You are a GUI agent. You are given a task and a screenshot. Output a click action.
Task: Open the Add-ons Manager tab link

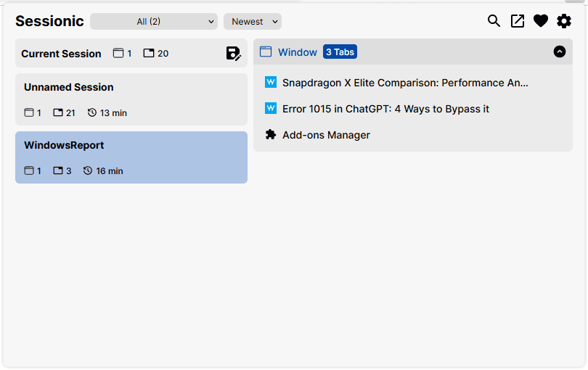pos(326,135)
